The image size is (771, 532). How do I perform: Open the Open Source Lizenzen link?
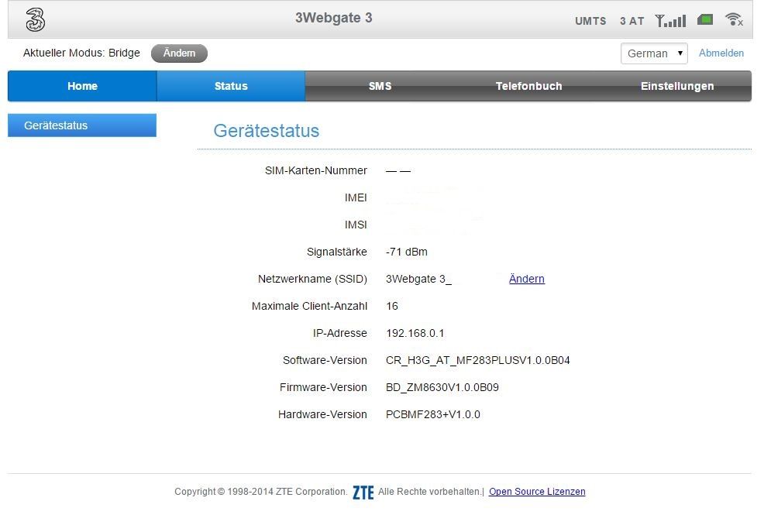(x=536, y=492)
